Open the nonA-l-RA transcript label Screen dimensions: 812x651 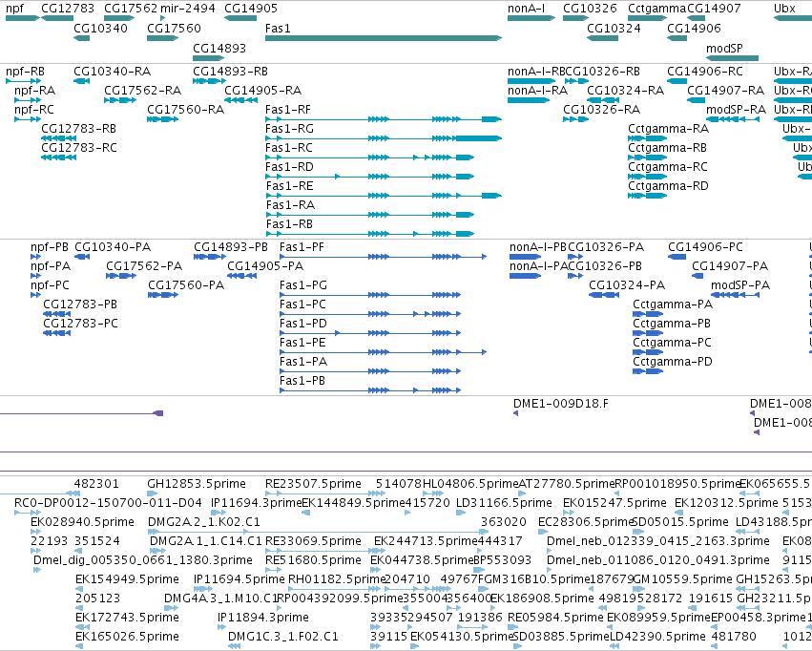[537, 91]
